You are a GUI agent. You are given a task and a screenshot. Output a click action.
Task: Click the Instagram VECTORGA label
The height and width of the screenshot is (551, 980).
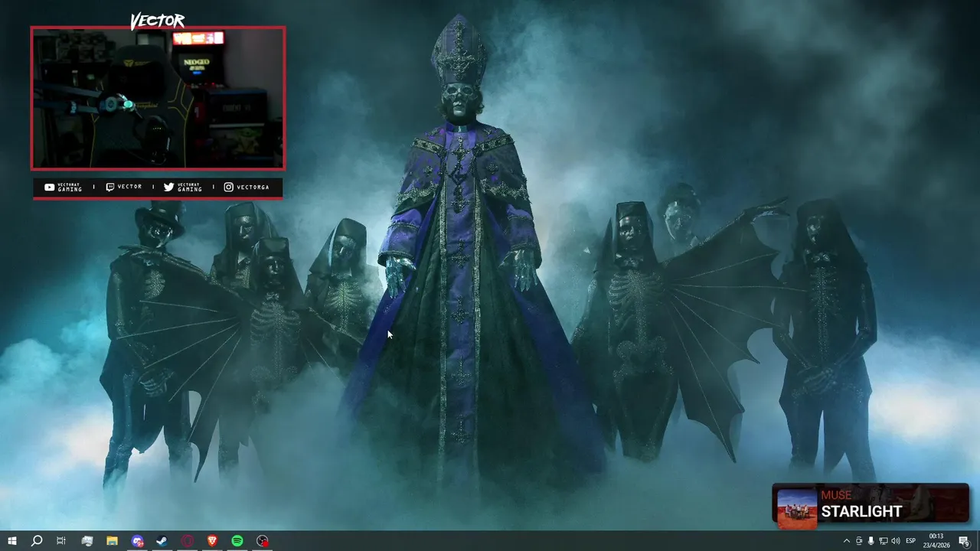(x=246, y=187)
